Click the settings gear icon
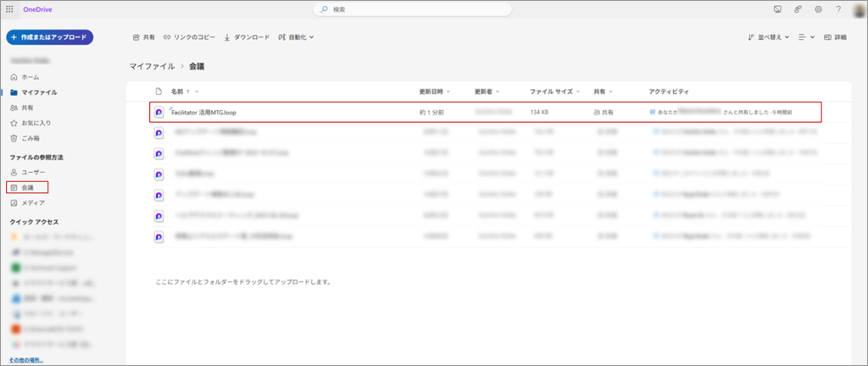868x366 pixels. tap(818, 9)
